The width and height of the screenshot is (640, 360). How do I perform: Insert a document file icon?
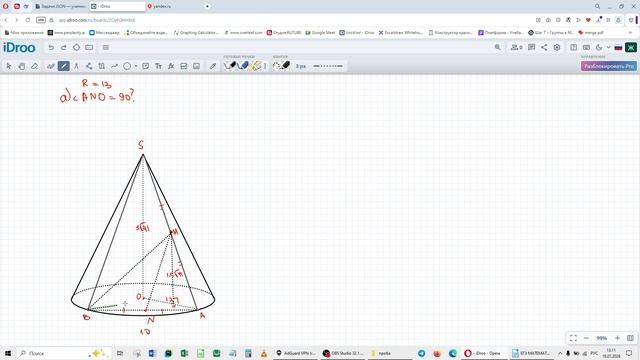click(184, 66)
